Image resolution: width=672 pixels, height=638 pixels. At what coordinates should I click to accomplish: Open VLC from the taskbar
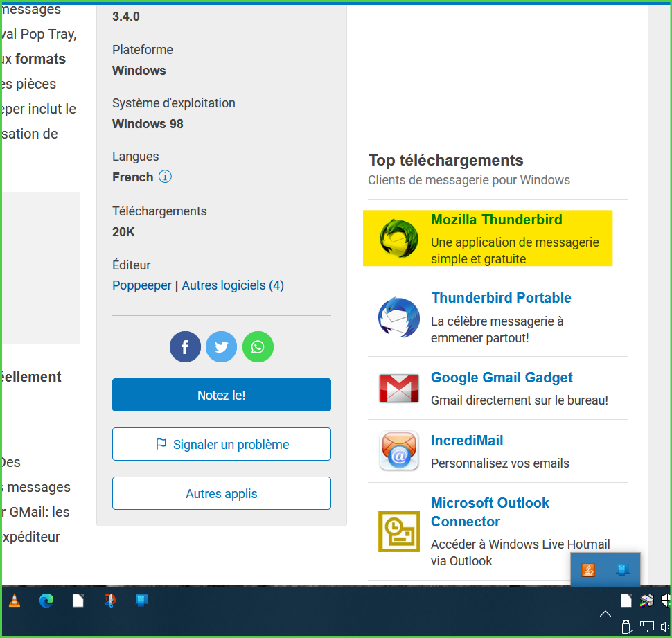(x=14, y=601)
